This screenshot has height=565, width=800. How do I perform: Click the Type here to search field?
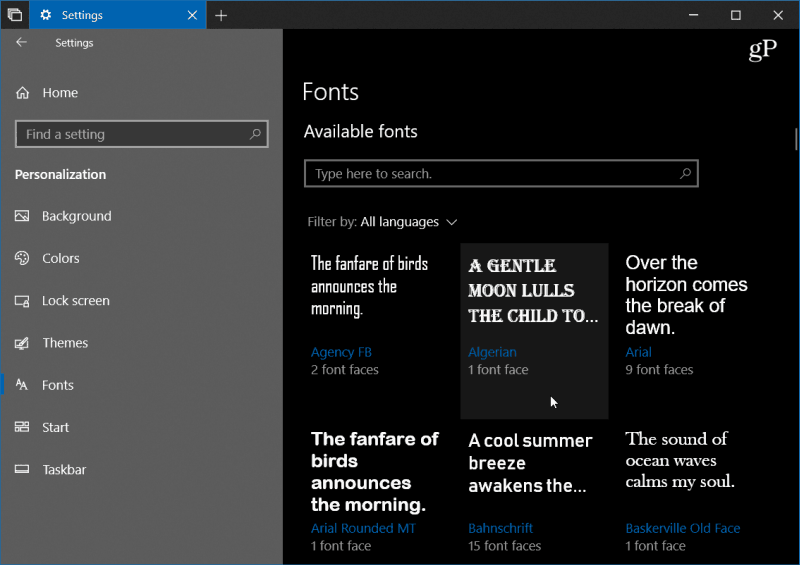click(501, 174)
